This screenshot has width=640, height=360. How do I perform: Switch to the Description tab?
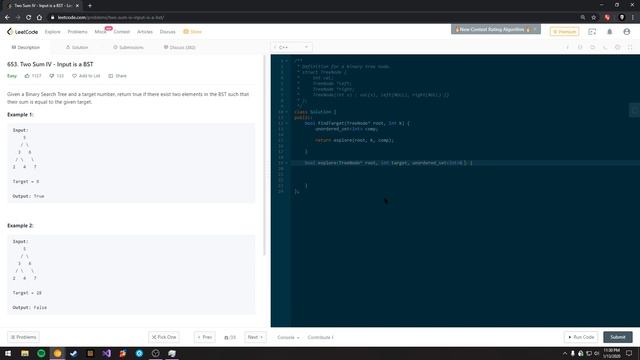25,47
